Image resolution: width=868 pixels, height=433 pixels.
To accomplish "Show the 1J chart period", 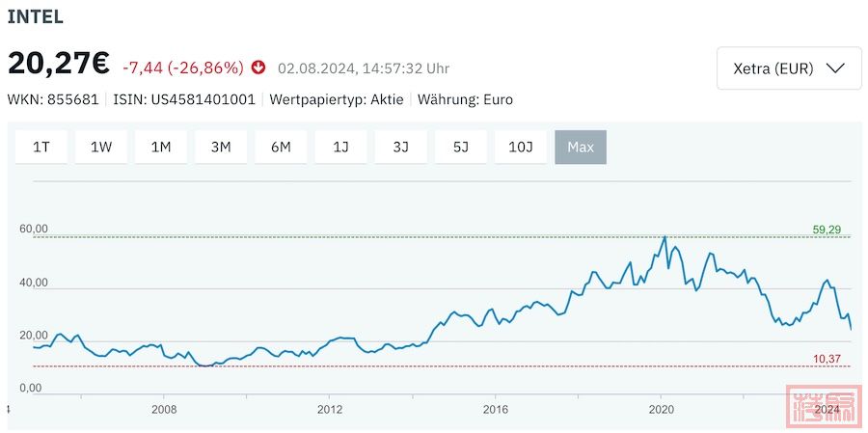I will [x=341, y=148].
